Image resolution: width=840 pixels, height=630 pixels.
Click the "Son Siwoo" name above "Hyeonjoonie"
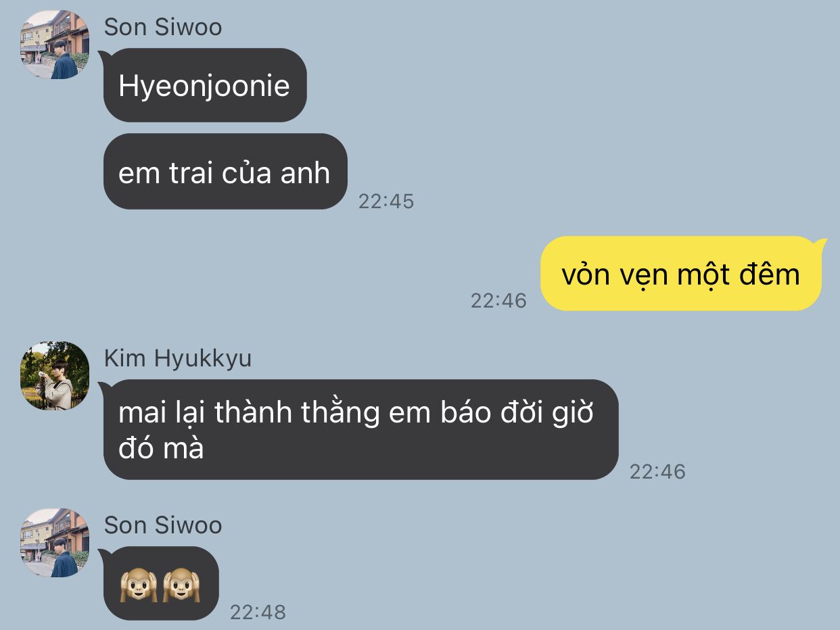coord(163,28)
